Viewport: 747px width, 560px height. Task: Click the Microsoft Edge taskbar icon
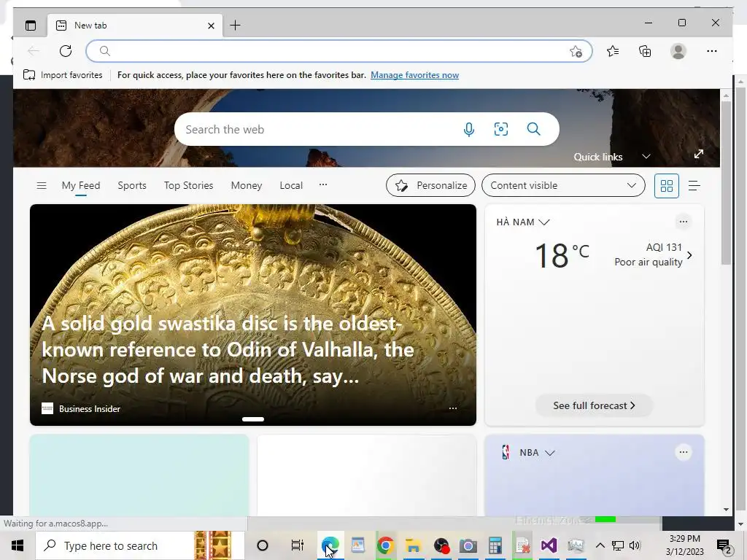(330, 545)
